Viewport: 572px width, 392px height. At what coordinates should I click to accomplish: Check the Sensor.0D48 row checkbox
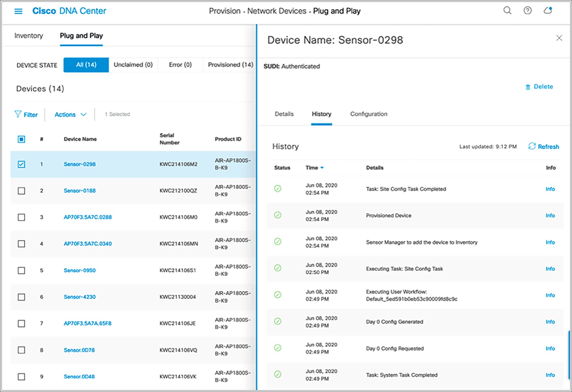pyautogui.click(x=21, y=377)
